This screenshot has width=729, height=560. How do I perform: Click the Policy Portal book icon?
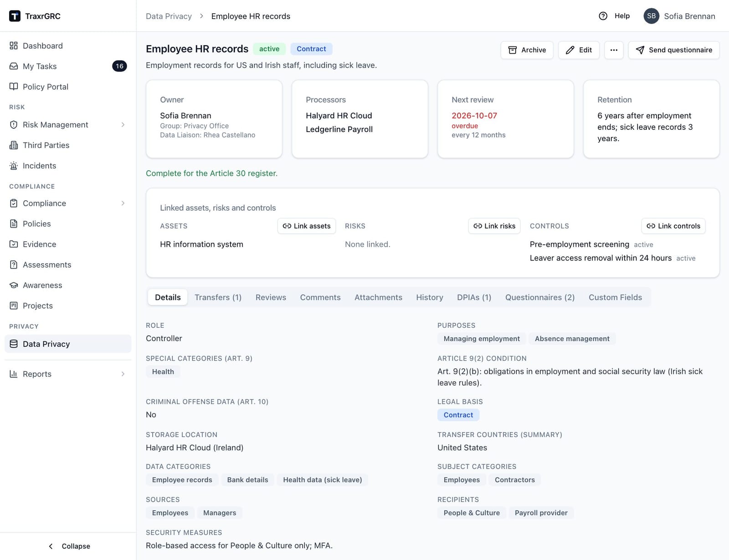click(x=14, y=87)
